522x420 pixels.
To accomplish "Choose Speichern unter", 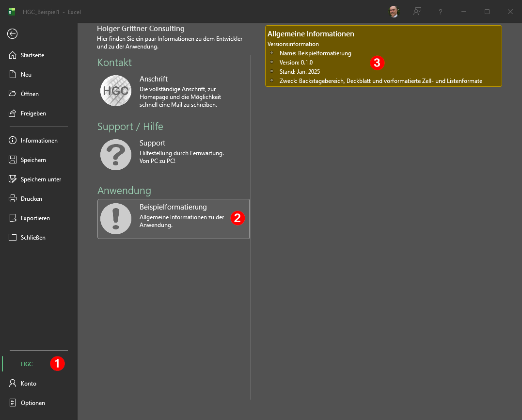I will [x=41, y=179].
